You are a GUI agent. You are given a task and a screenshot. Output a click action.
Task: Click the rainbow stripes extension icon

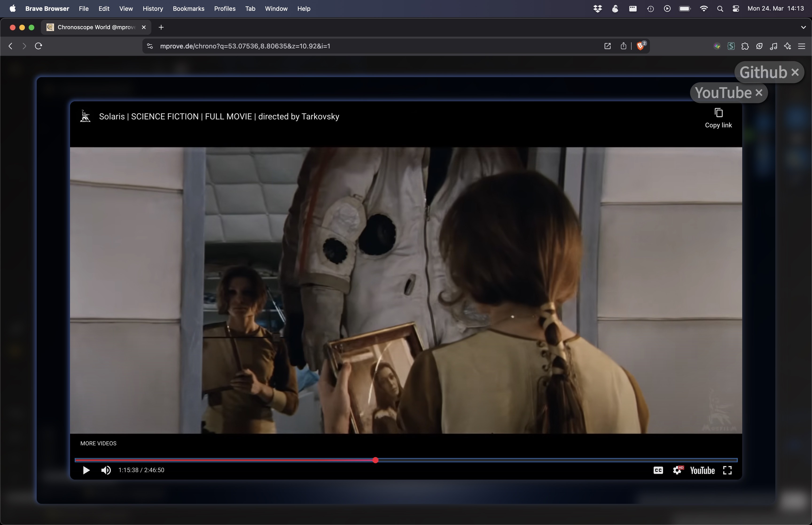coord(717,46)
